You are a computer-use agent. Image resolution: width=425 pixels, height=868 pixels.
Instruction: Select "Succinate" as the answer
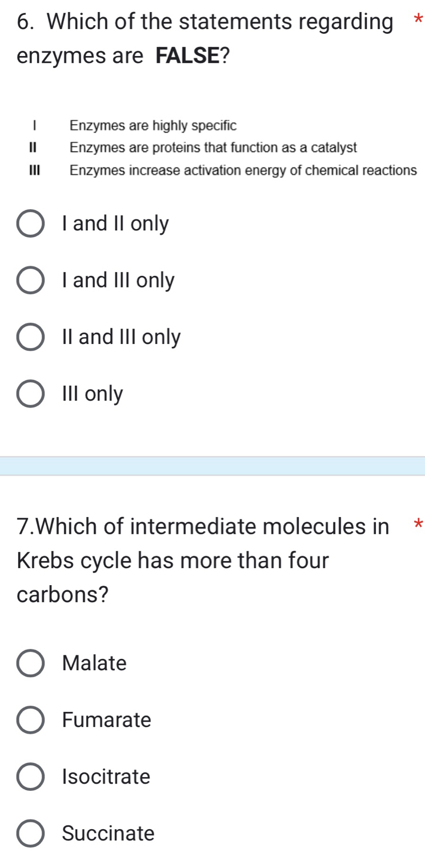coord(31,834)
